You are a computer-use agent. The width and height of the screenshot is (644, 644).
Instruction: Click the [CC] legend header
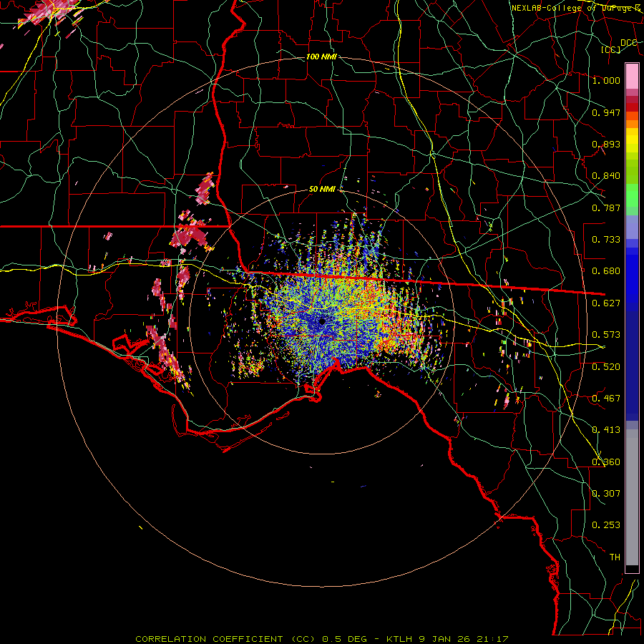(611, 49)
